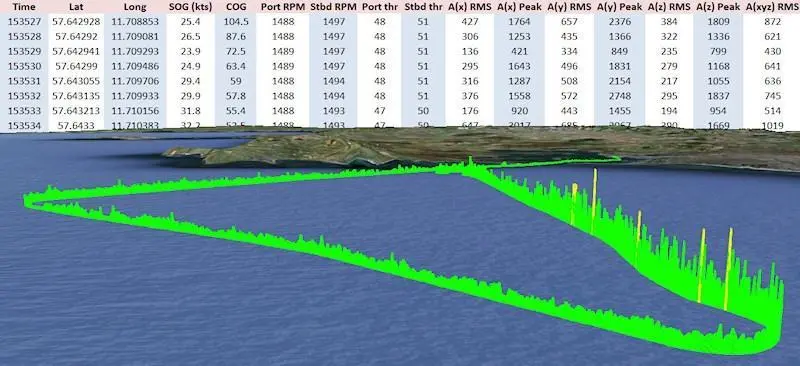Select latitude value 57.64299
800x366 pixels.
click(76, 66)
